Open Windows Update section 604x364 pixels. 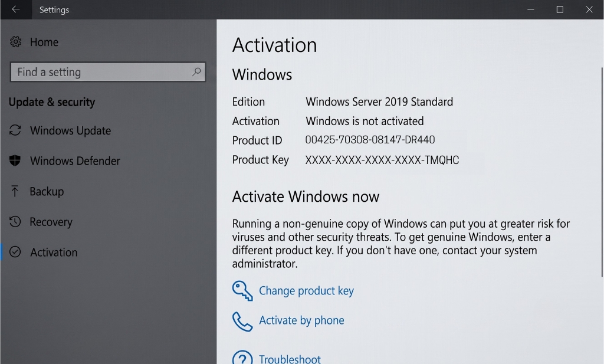(71, 130)
